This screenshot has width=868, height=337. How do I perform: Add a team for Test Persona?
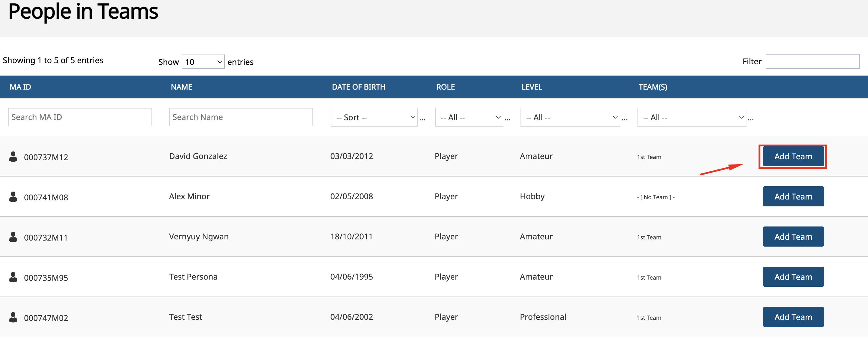(x=793, y=277)
